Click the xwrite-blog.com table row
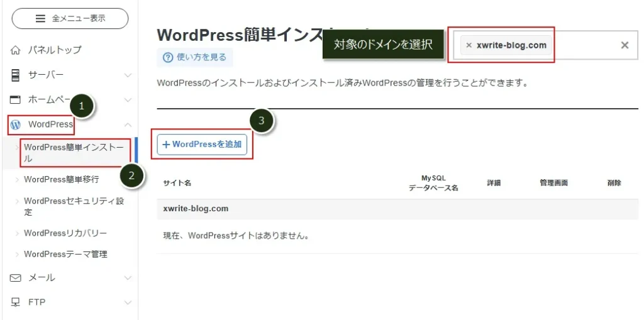This screenshot has height=320, width=644. [x=397, y=209]
